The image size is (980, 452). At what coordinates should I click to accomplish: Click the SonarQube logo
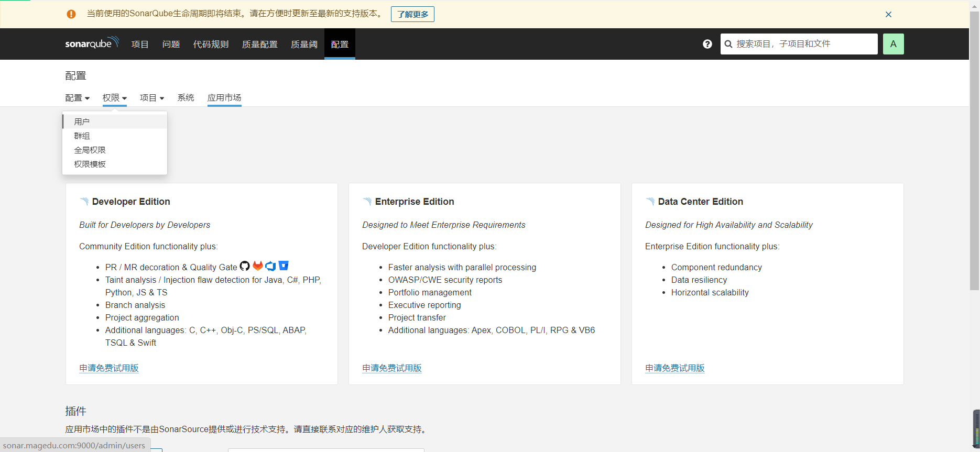pyautogui.click(x=92, y=43)
